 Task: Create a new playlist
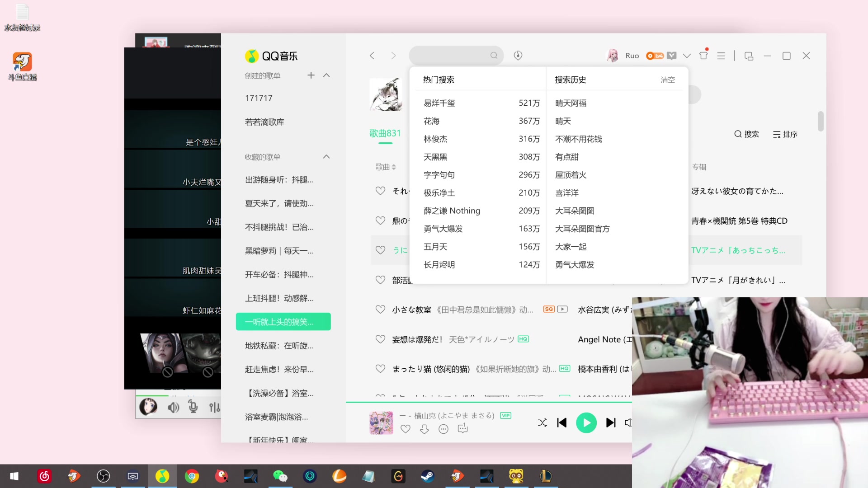point(311,75)
